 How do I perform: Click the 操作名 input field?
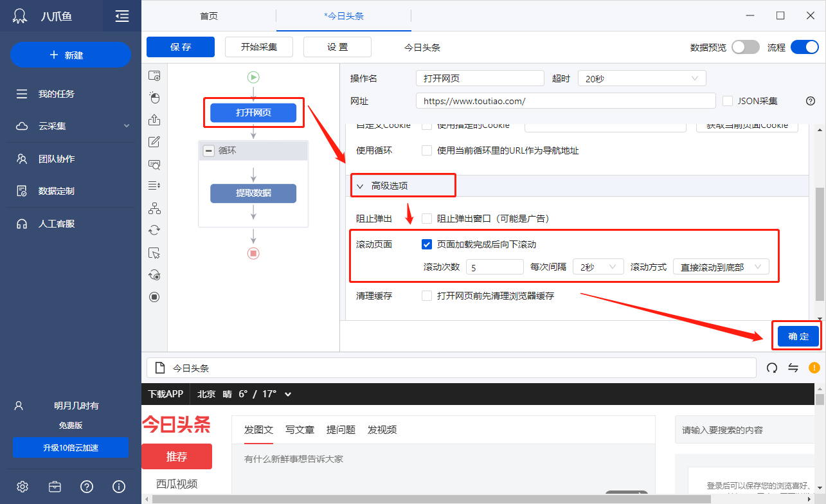click(480, 78)
